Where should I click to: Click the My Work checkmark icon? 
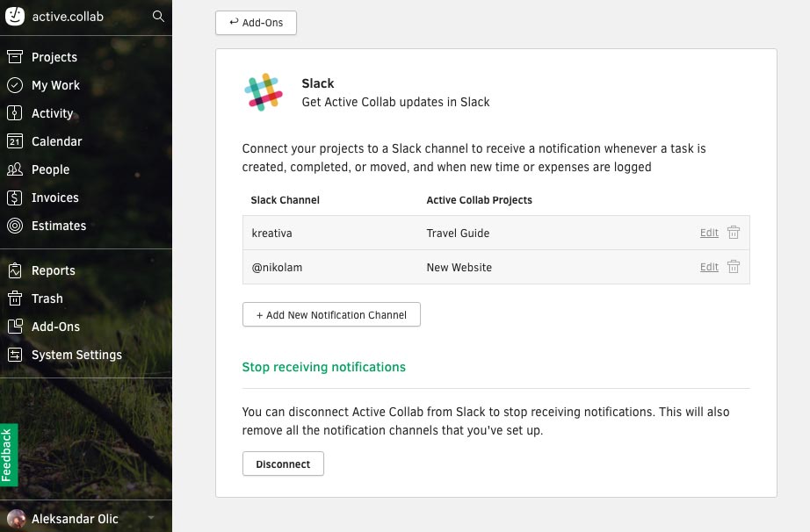15,85
